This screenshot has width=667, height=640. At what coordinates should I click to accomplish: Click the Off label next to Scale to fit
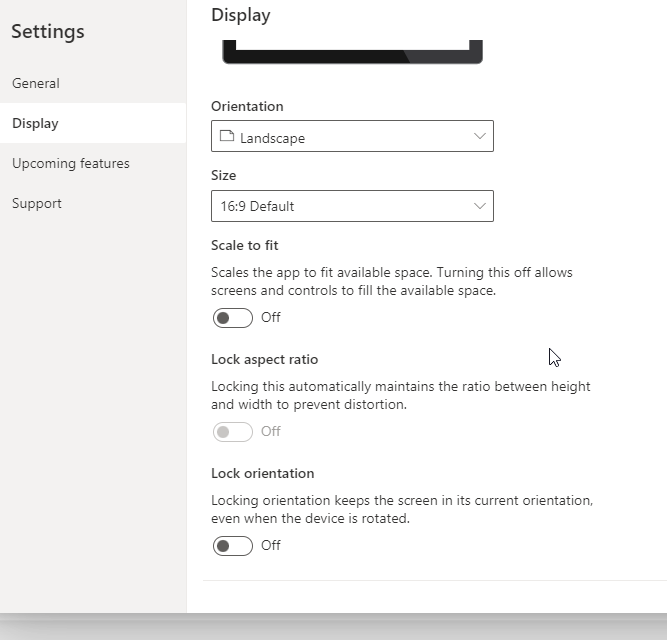coord(271,318)
